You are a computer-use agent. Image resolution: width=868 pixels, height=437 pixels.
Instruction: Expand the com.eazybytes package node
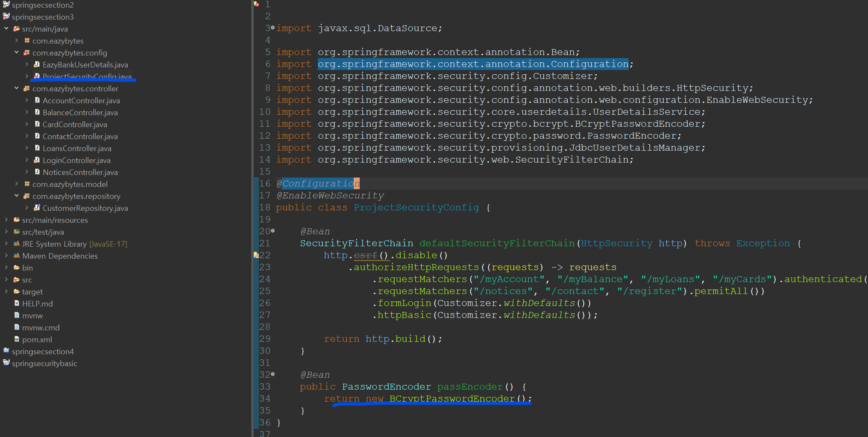tap(17, 41)
